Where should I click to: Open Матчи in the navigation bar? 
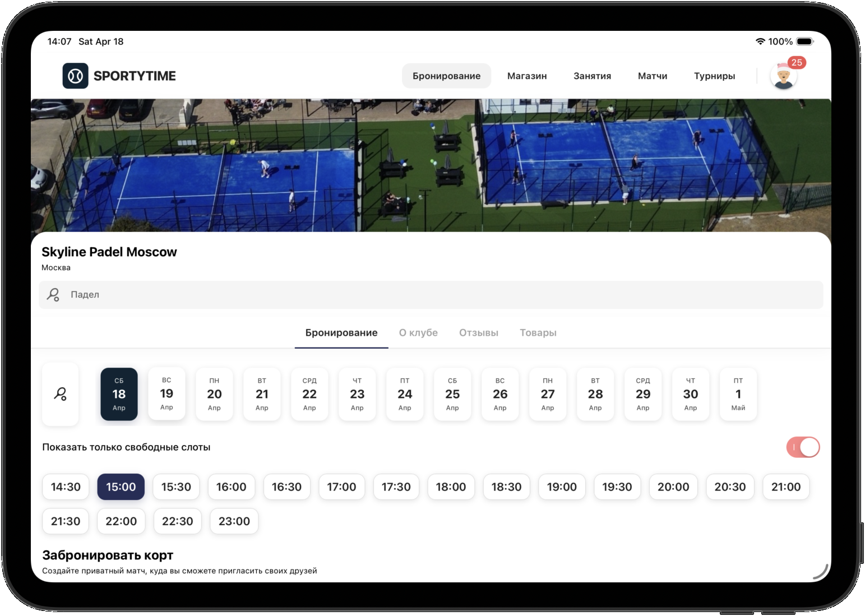(653, 76)
